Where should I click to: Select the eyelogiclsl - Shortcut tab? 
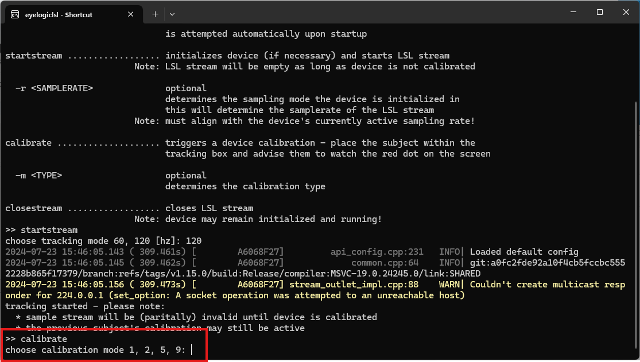click(73, 15)
